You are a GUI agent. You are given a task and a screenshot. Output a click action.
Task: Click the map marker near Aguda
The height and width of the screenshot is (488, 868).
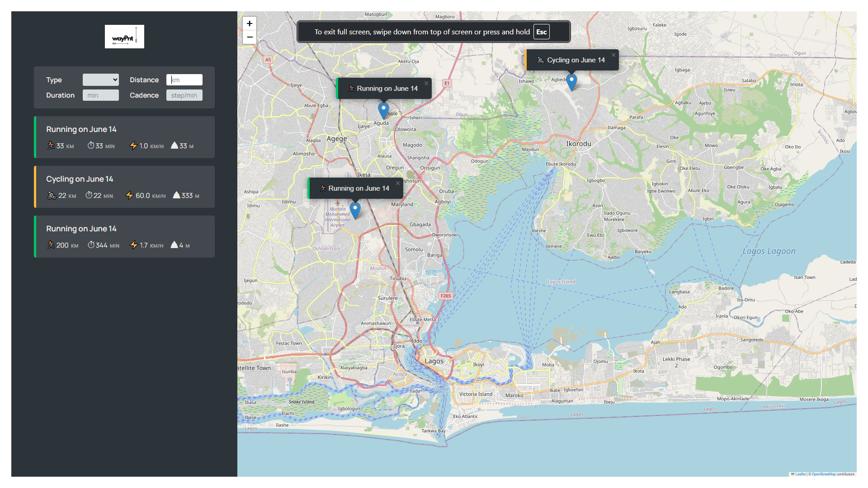coord(383,111)
